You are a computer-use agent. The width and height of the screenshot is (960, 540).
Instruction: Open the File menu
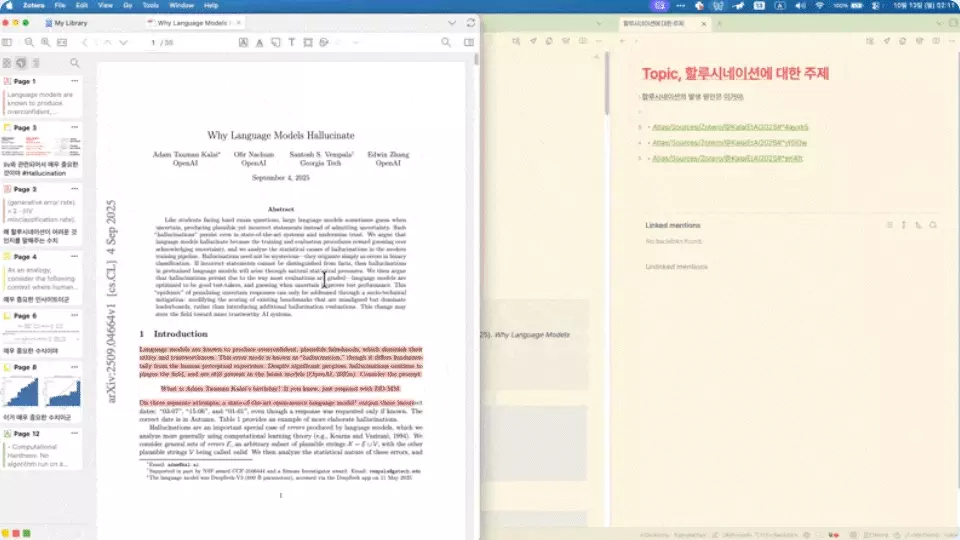click(60, 6)
